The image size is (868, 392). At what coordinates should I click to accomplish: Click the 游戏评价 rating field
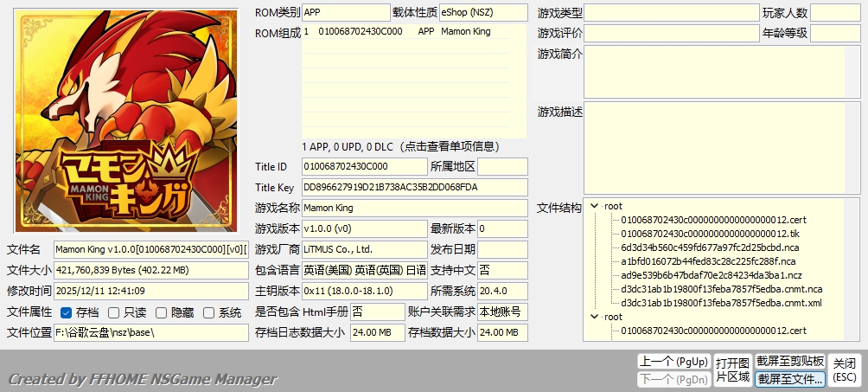672,33
